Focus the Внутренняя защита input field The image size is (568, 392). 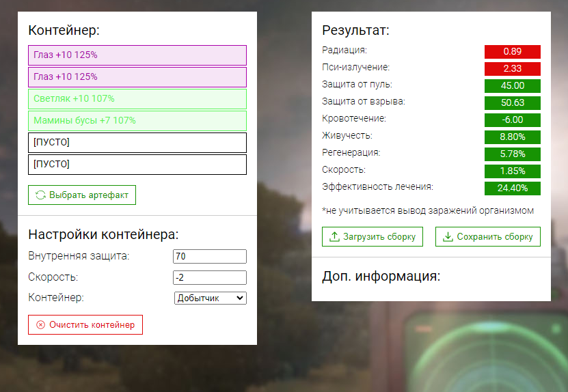point(210,256)
